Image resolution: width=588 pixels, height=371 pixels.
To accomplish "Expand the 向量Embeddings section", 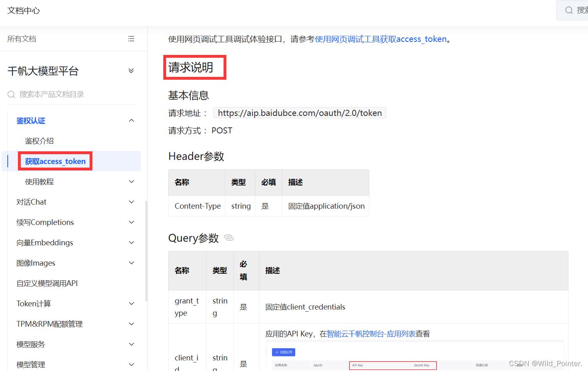I will (x=132, y=242).
